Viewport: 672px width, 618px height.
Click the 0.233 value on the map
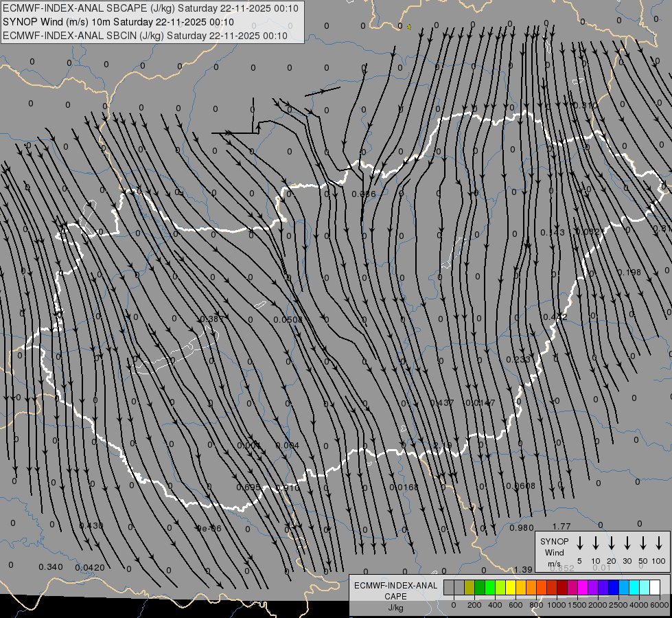tap(518, 359)
